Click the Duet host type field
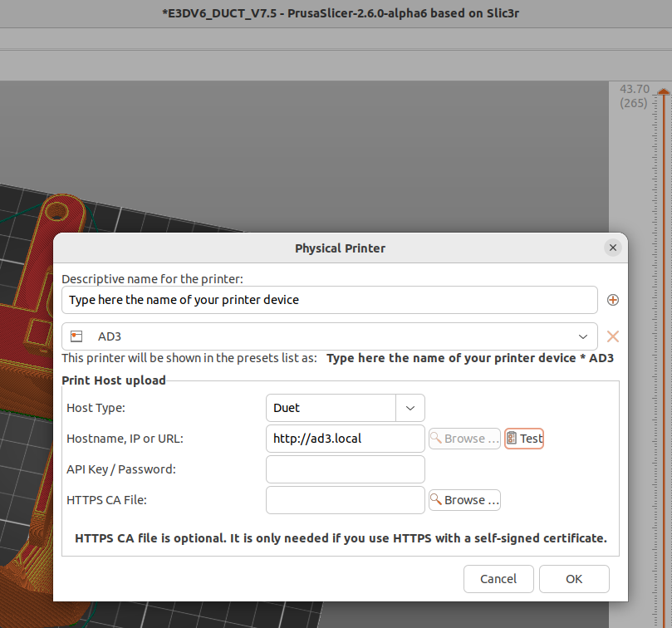The height and width of the screenshot is (628, 672). click(x=331, y=408)
